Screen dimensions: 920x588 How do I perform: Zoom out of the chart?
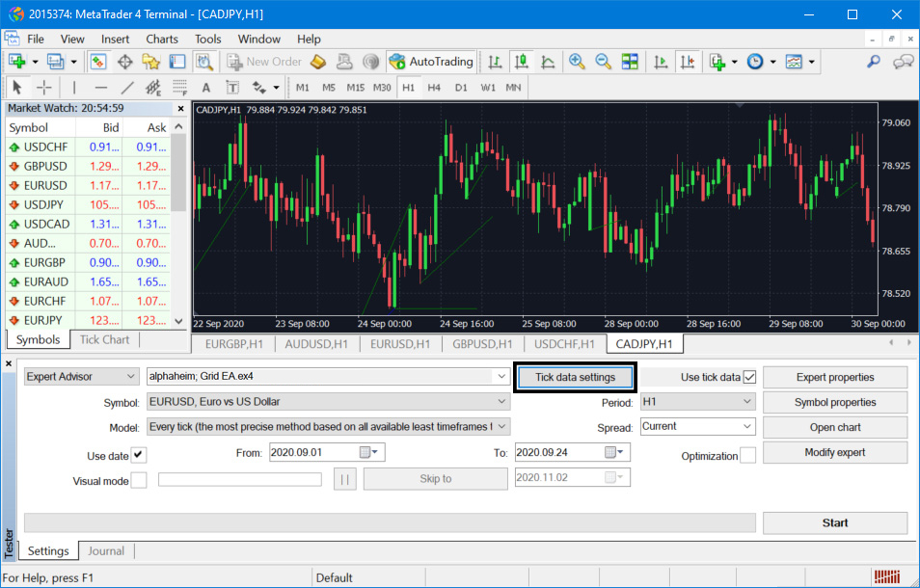click(x=603, y=62)
